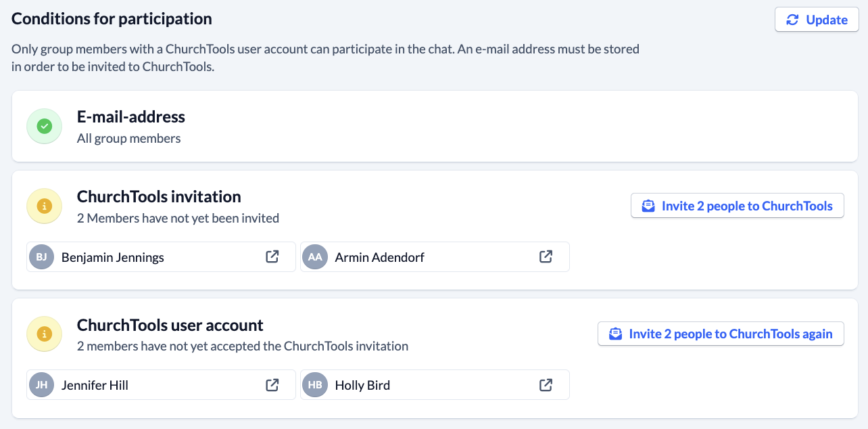868x429 pixels.
Task: Click Invite 2 people to ChurchTools
Action: pyautogui.click(x=738, y=206)
